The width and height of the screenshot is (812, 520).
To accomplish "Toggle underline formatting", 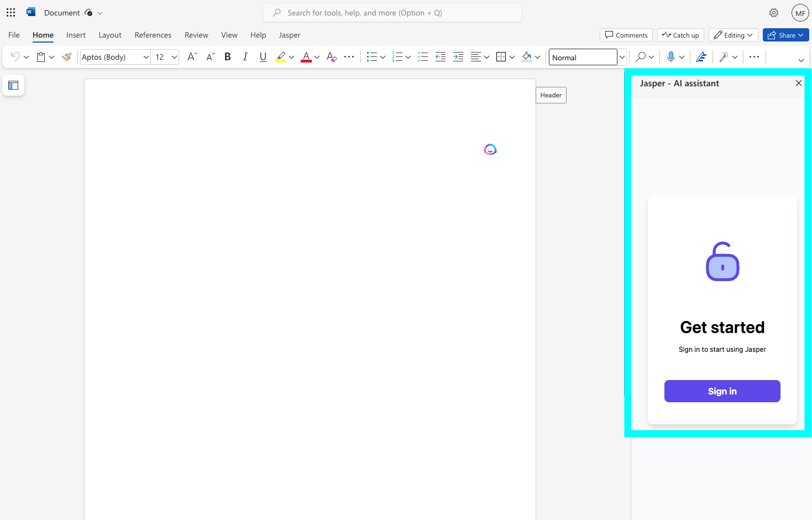I will [x=263, y=56].
